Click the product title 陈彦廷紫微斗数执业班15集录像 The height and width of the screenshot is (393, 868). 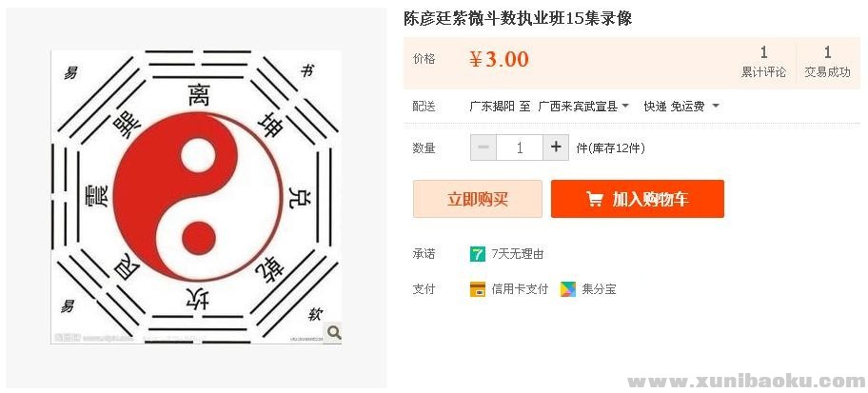point(518,18)
